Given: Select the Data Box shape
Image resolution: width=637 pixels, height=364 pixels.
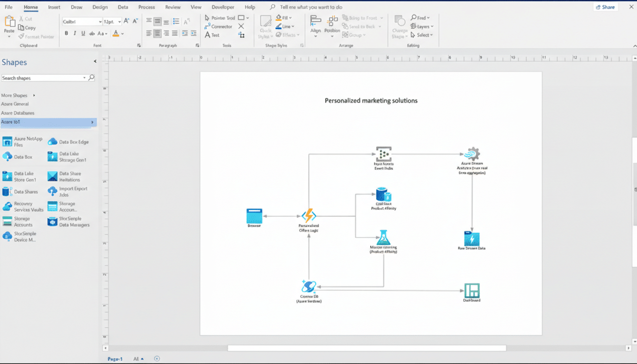Looking at the screenshot, I should [x=19, y=157].
